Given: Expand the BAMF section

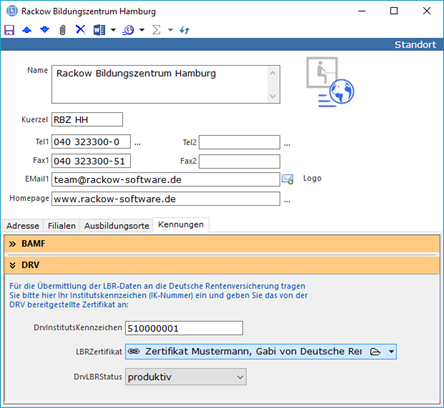Looking at the screenshot, I should click(x=222, y=244).
